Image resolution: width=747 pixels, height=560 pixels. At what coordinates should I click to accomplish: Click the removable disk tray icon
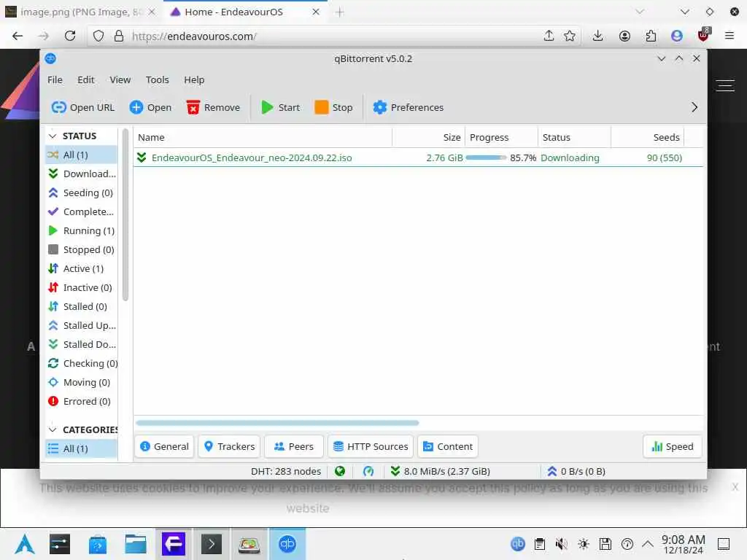(605, 543)
